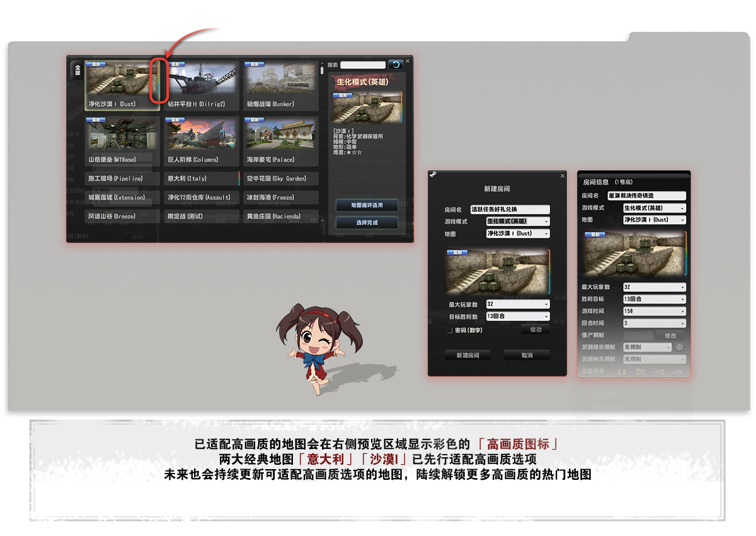756x536 pixels.
Task: Click the 新建房间 create button
Action: (467, 355)
